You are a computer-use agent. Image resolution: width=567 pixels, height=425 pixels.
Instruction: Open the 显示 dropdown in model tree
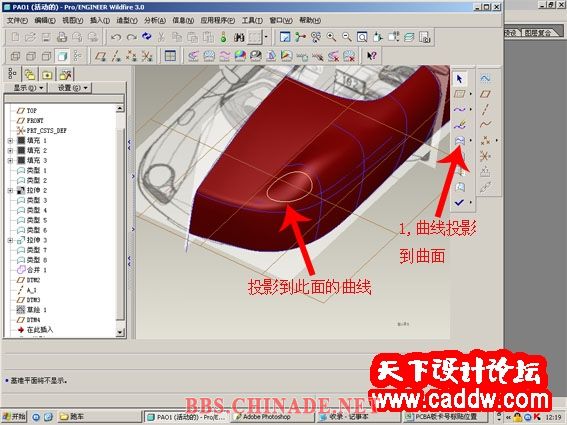click(28, 88)
